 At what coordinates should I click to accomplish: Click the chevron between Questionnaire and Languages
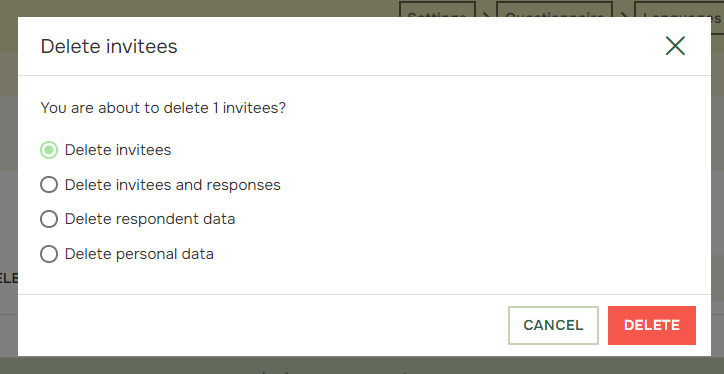coord(623,14)
